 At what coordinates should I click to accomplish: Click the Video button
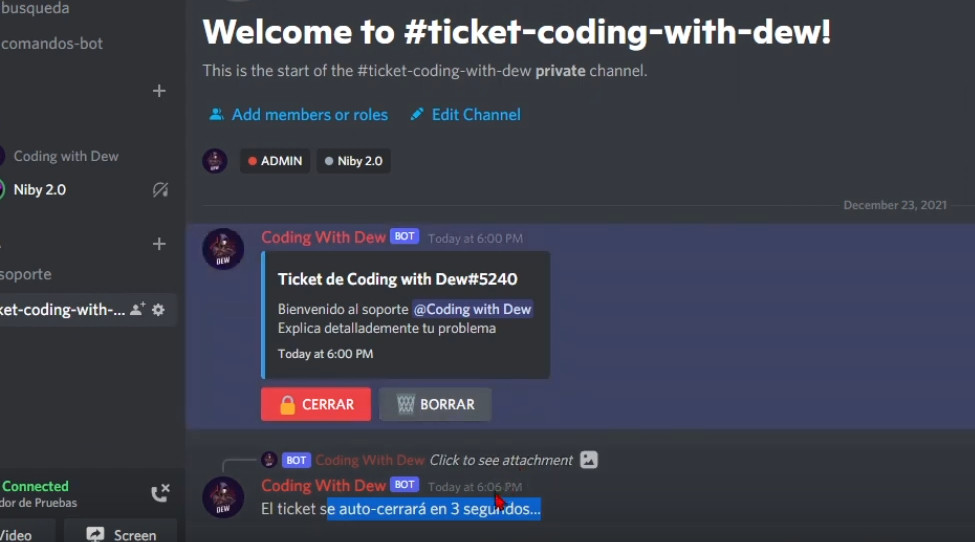point(25,535)
